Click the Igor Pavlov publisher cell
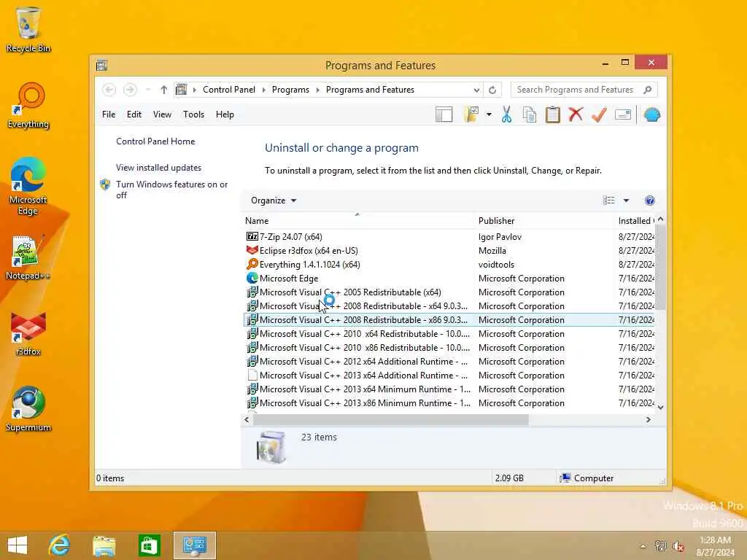The image size is (747, 560). click(x=500, y=237)
